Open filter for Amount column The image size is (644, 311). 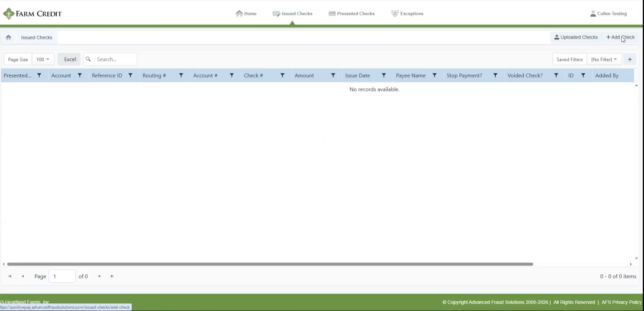333,75
